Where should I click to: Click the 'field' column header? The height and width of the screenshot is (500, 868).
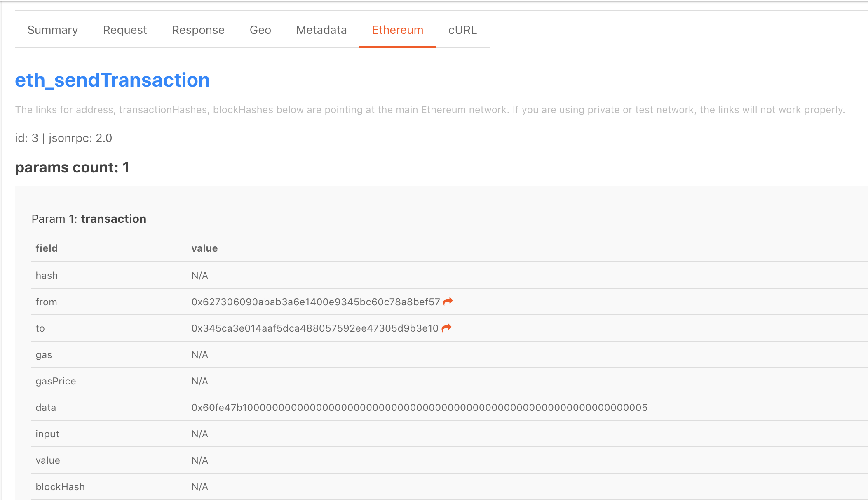point(47,248)
